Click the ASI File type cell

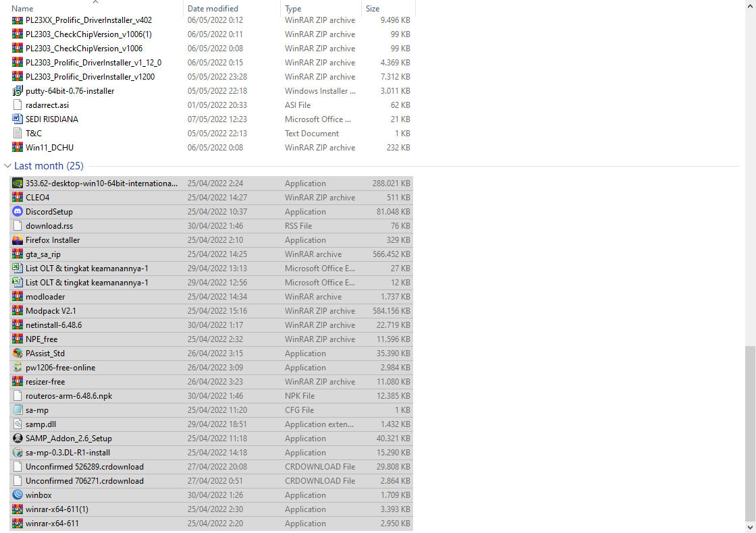tap(298, 105)
